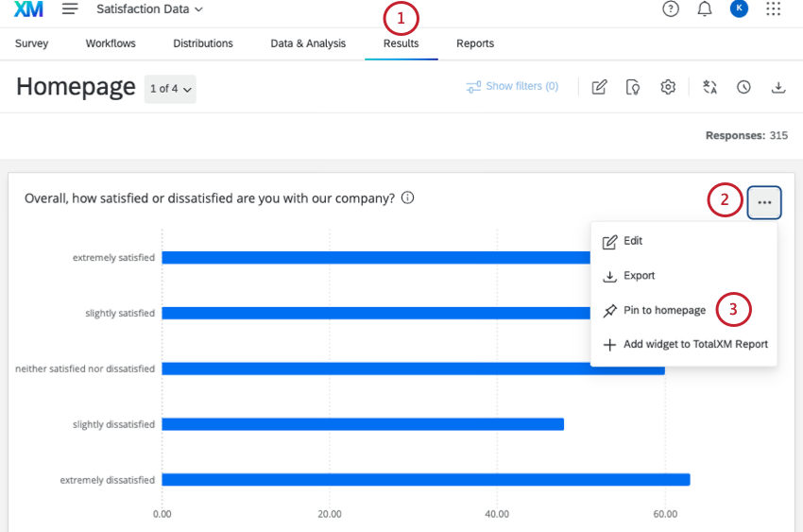
Task: Click the download icon in toolbar
Action: (778, 87)
